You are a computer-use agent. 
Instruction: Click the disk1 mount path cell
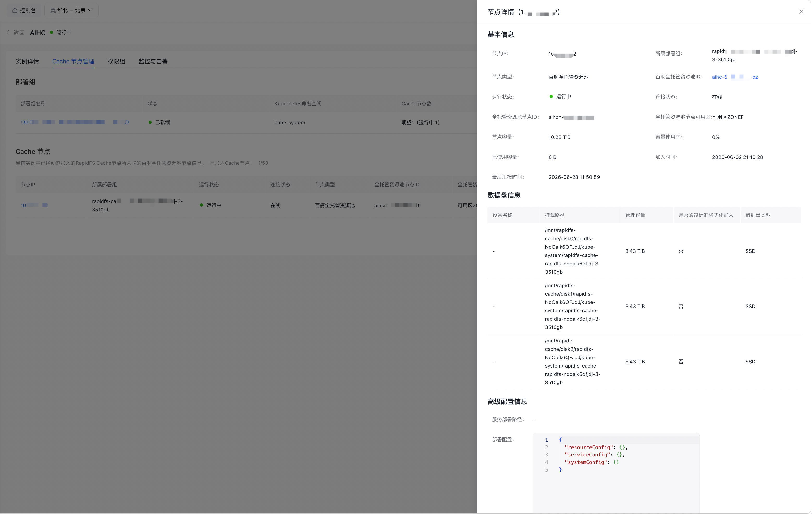(573, 307)
